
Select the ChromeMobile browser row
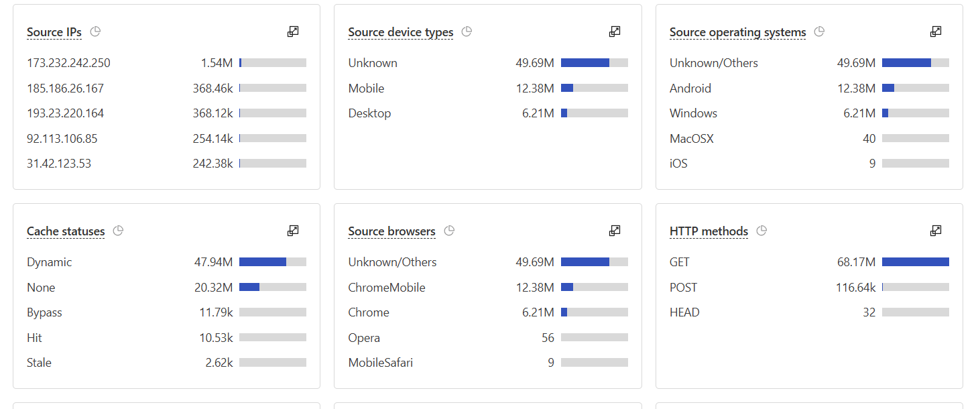[x=387, y=288]
